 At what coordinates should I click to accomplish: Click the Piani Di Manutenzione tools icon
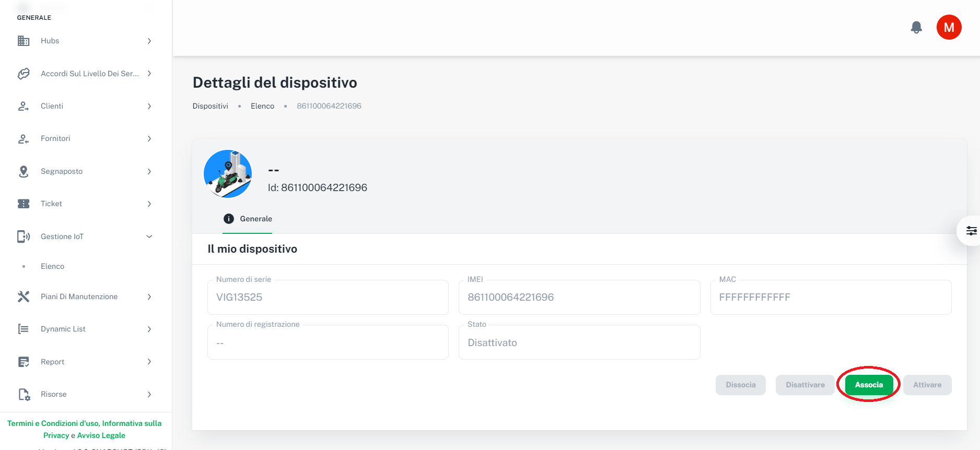(x=24, y=297)
